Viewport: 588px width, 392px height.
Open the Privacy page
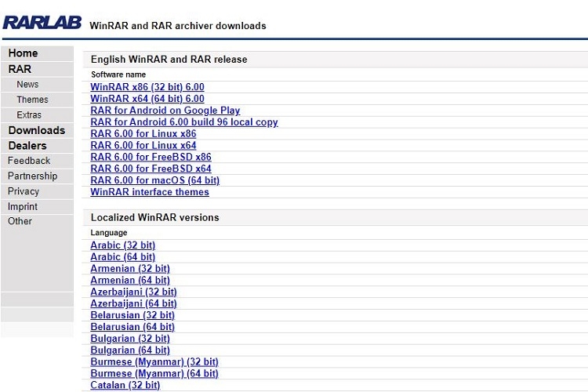pos(24,191)
